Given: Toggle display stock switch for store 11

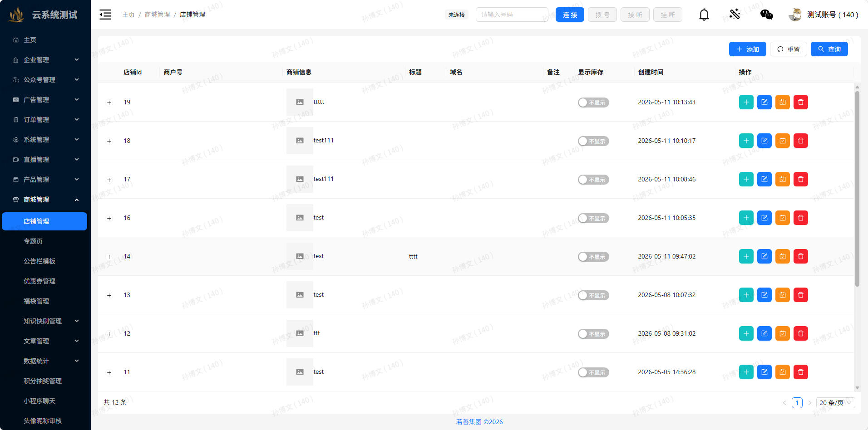Looking at the screenshot, I should [593, 372].
